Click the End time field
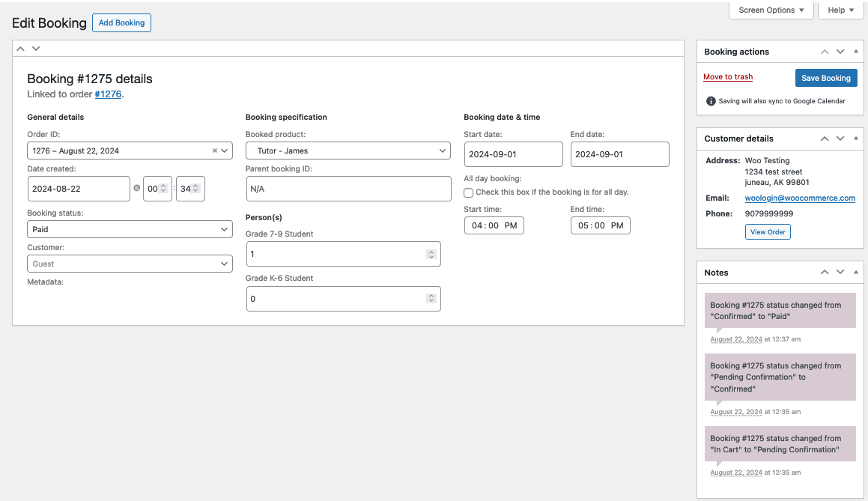Image resolution: width=868 pixels, height=501 pixels. click(600, 225)
